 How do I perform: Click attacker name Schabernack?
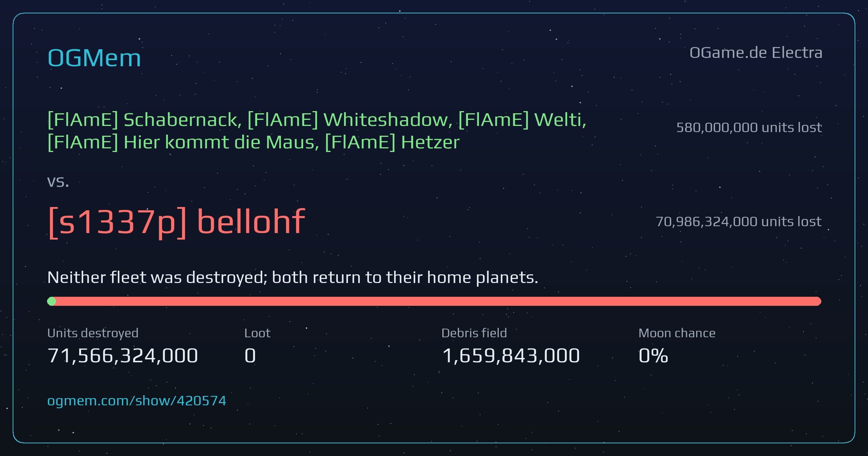click(x=145, y=120)
